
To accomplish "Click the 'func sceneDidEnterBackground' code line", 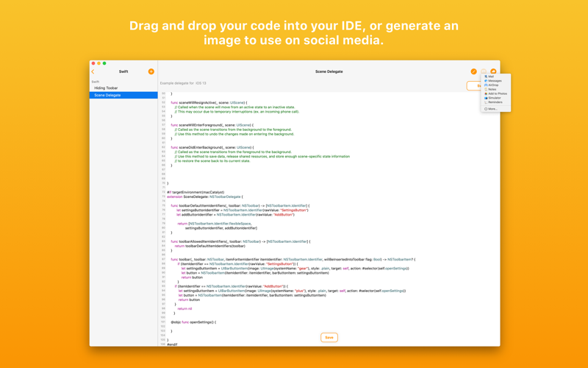I will 212,148.
